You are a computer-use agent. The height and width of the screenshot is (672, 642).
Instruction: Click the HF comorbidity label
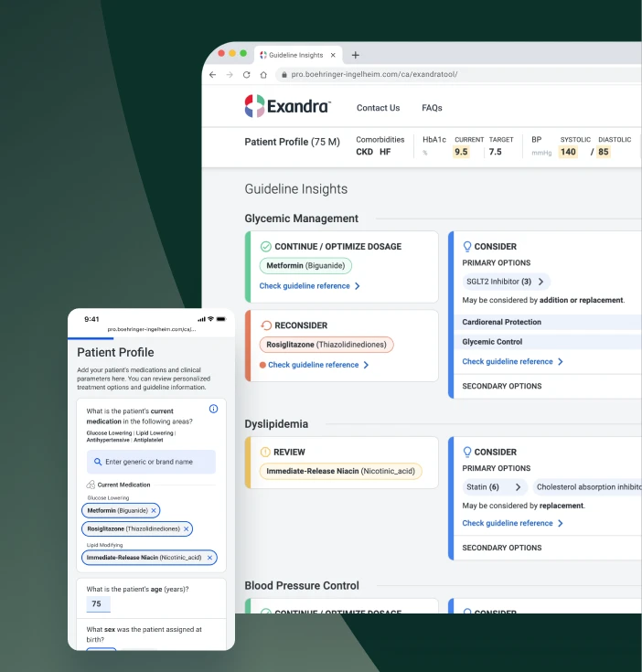pyautogui.click(x=385, y=152)
